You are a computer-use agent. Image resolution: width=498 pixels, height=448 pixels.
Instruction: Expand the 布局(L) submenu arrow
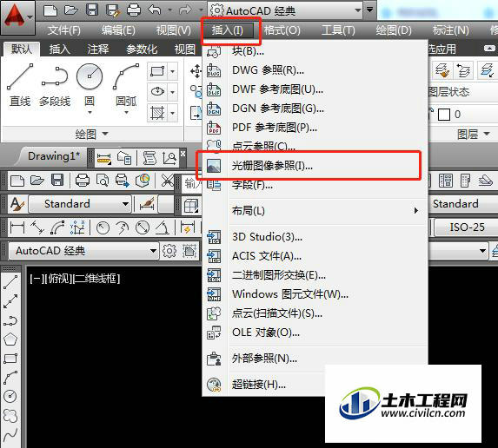tap(416, 211)
